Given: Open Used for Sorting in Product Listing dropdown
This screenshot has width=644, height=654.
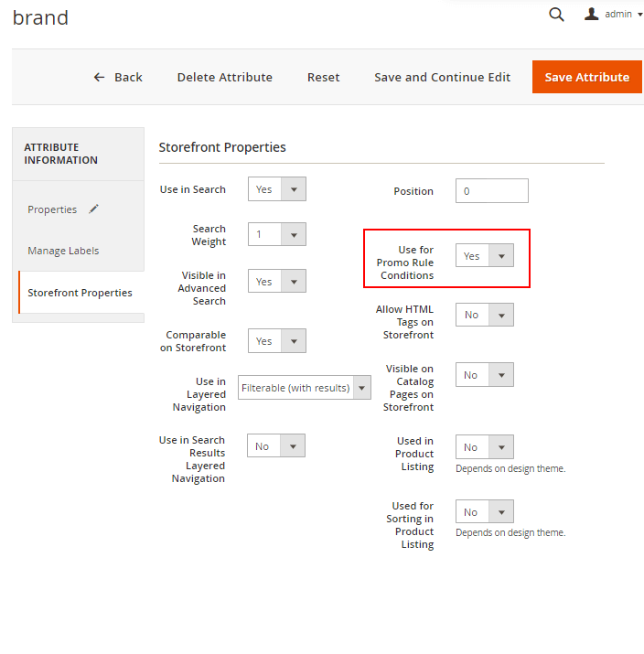Looking at the screenshot, I should tap(484, 512).
